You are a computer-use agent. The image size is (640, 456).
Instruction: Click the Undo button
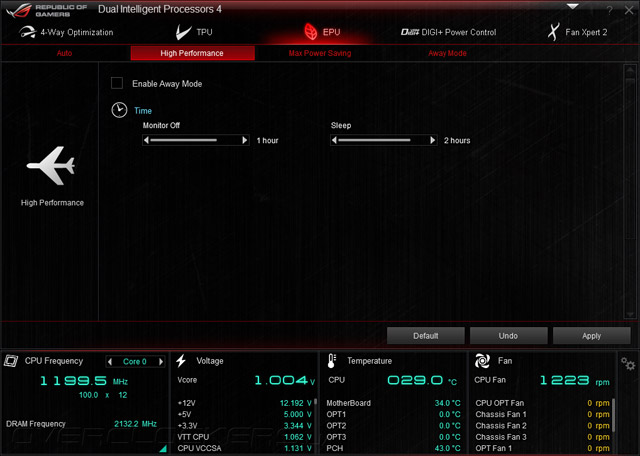click(509, 336)
